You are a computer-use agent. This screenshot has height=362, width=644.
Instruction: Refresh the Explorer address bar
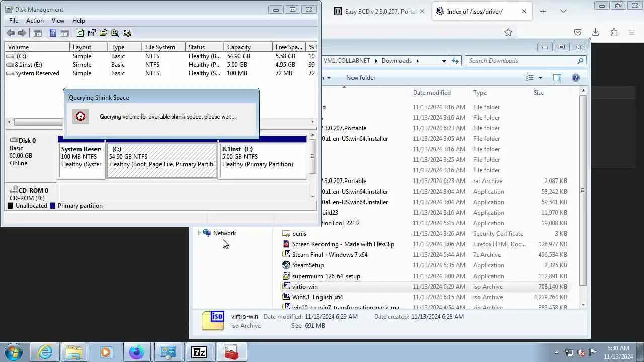click(x=455, y=61)
